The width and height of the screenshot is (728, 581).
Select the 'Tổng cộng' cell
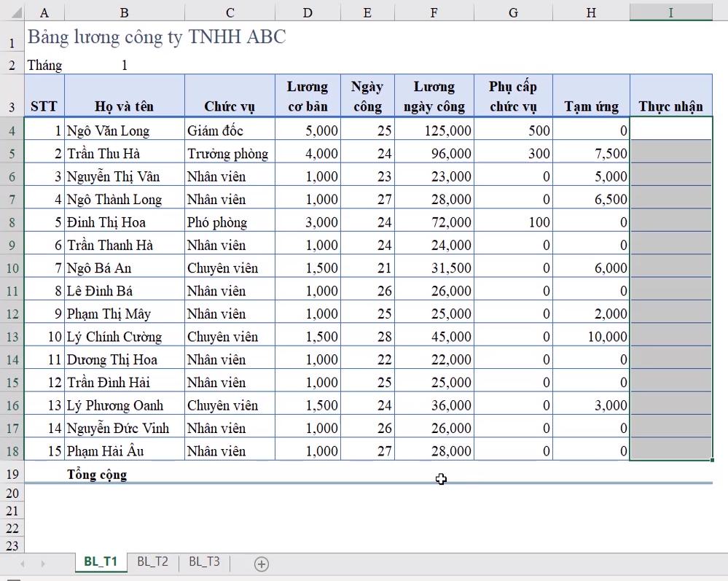pyautogui.click(x=97, y=475)
